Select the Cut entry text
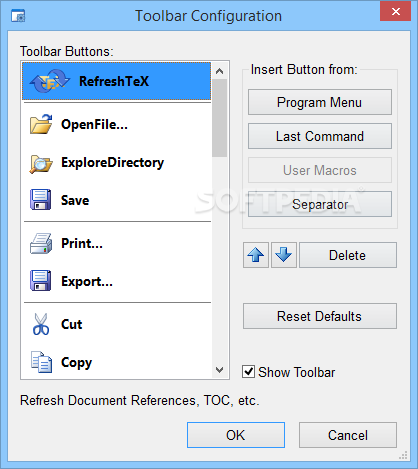 (x=71, y=324)
